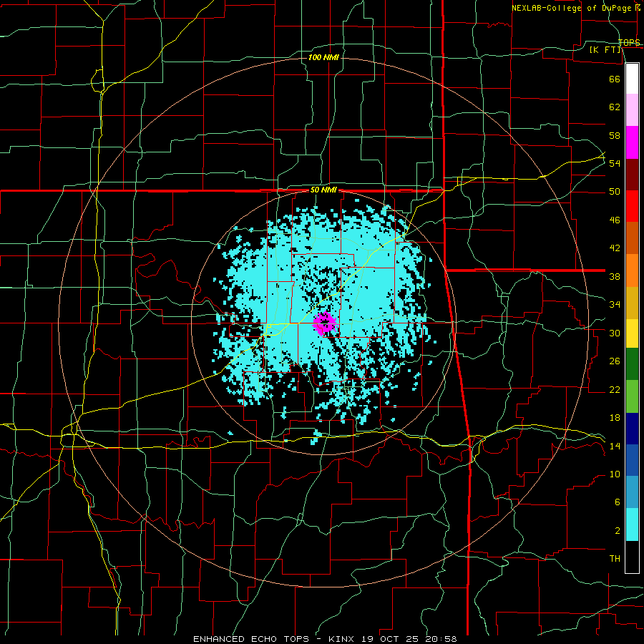Click the '34' legend value
This screenshot has height=644, width=644.
(x=615, y=305)
